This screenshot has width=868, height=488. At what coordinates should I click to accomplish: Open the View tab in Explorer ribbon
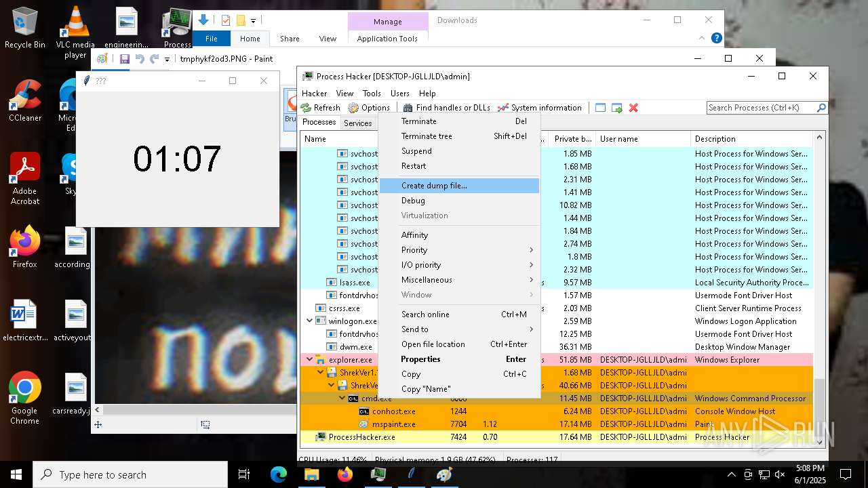click(328, 39)
